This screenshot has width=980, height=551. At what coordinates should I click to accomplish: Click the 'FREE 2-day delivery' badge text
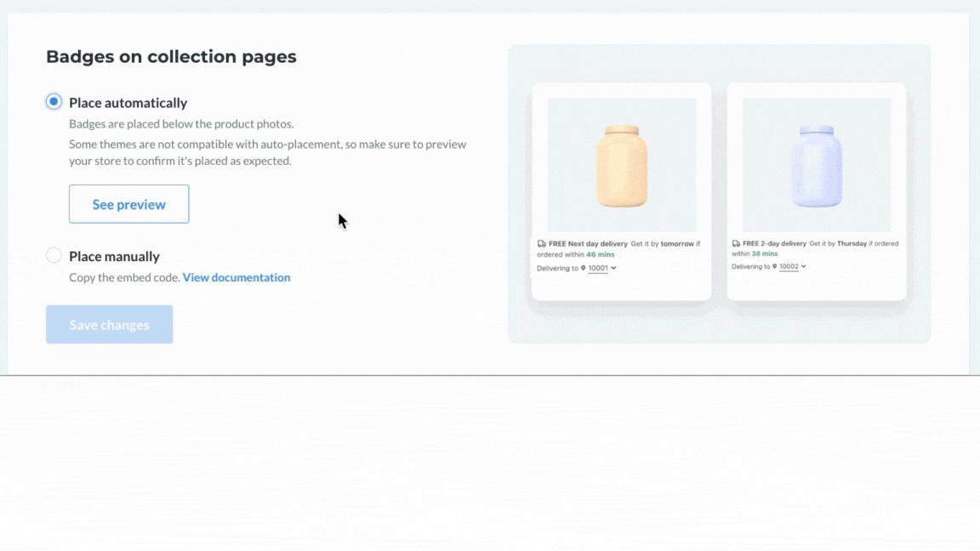(774, 244)
